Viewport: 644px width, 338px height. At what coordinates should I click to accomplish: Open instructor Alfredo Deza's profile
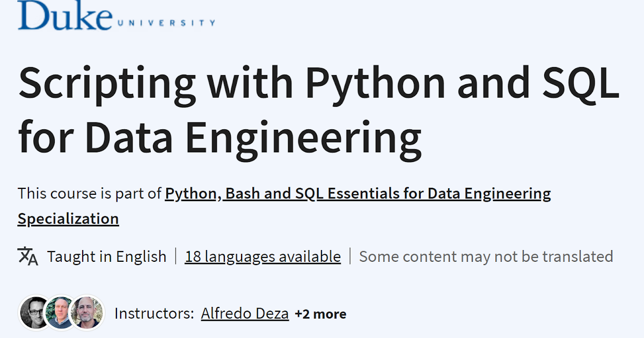click(x=245, y=314)
